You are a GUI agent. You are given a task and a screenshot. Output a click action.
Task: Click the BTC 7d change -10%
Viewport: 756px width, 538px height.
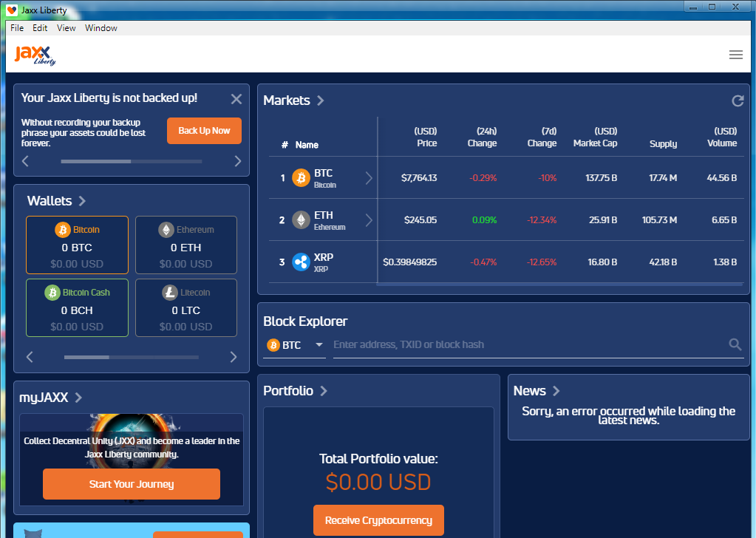click(548, 178)
